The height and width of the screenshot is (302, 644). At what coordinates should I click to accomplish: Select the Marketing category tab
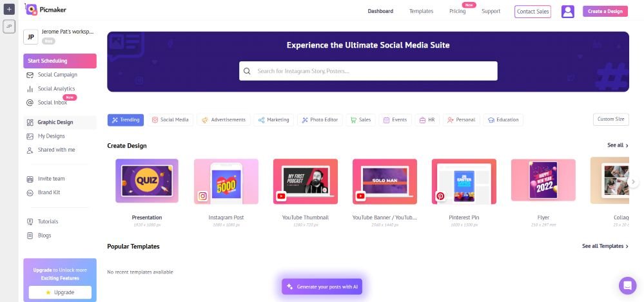pyautogui.click(x=273, y=120)
